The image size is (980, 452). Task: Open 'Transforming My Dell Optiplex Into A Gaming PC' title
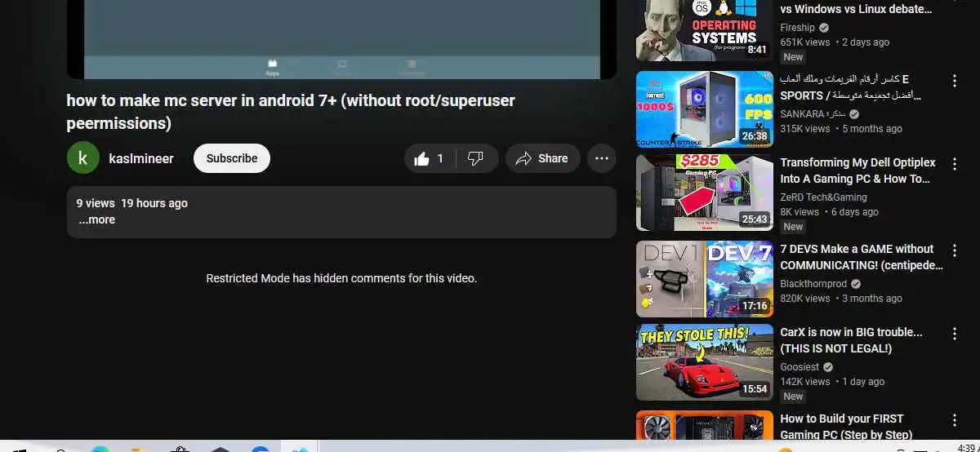click(x=857, y=171)
